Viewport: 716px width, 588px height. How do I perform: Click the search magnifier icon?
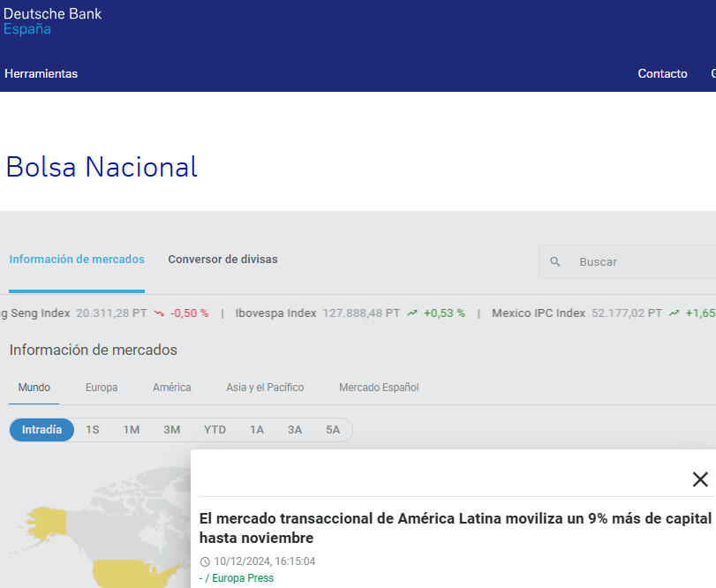click(x=555, y=262)
